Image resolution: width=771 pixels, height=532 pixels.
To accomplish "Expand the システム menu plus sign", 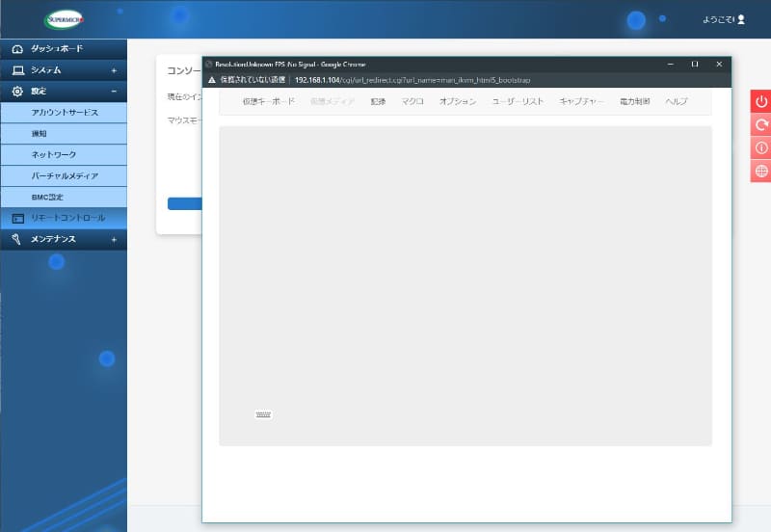I will [114, 70].
